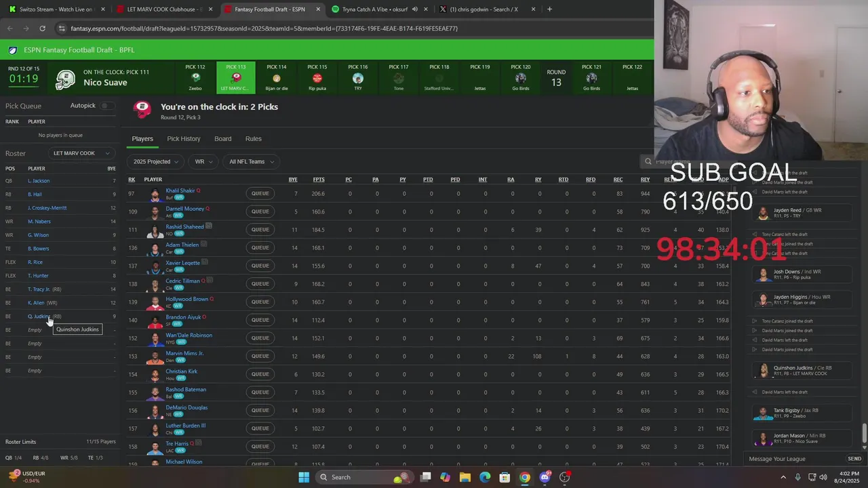Click M. Nabers in roster
Image resolution: width=868 pixels, height=488 pixels.
tap(39, 222)
